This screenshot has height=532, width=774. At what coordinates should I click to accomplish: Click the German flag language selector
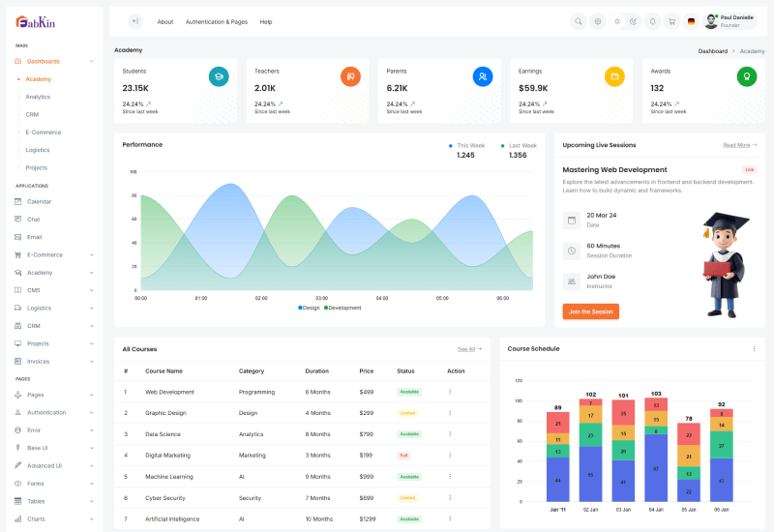(x=691, y=21)
